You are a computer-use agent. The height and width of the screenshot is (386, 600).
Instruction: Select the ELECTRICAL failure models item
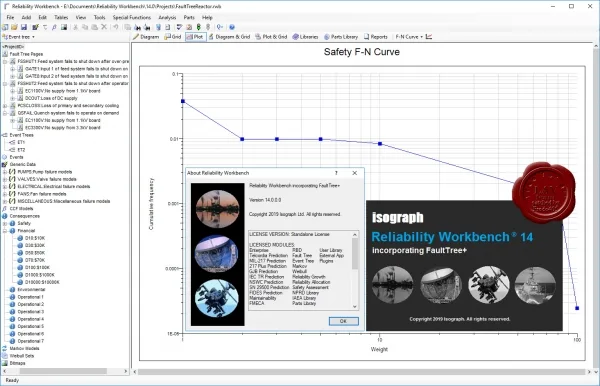pos(54,186)
